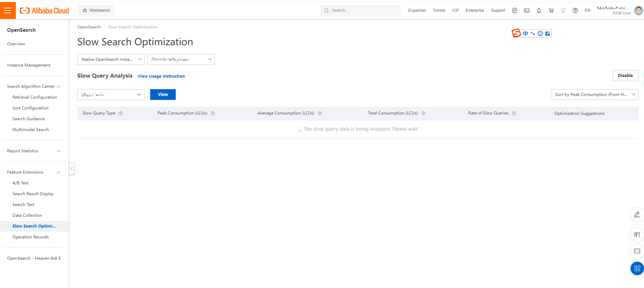Open the orange hamburger menu
This screenshot has height=288, width=644.
8,10
